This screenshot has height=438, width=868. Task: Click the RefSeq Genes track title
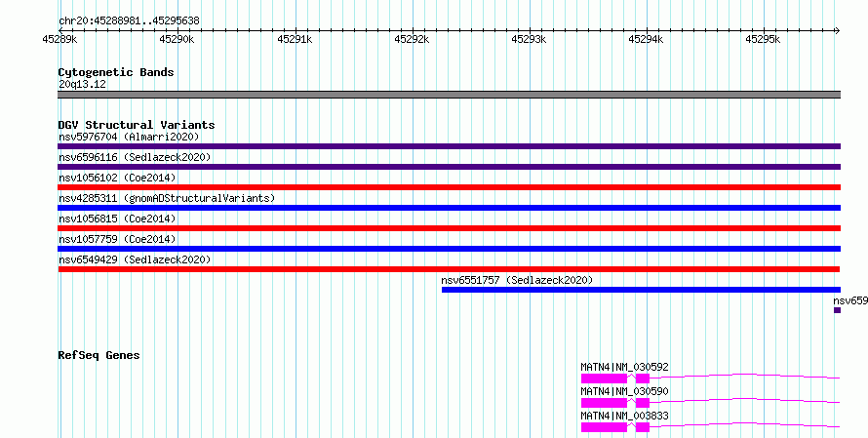pyautogui.click(x=99, y=355)
